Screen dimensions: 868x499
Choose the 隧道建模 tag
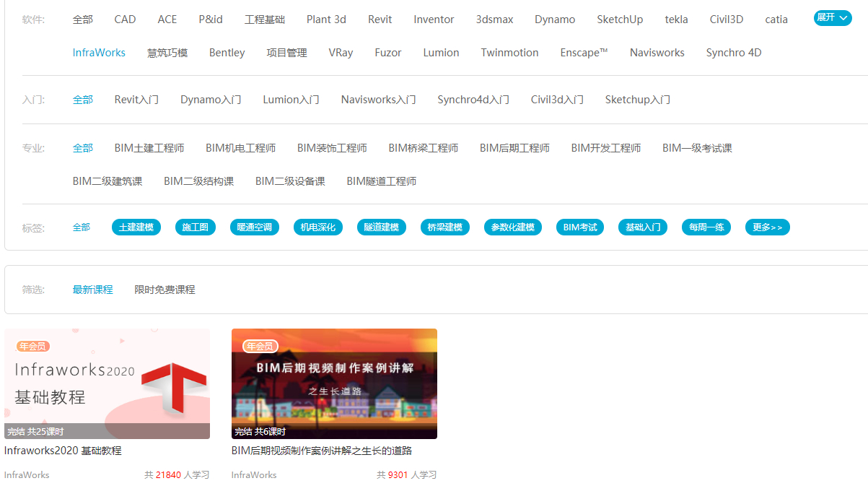click(x=382, y=227)
